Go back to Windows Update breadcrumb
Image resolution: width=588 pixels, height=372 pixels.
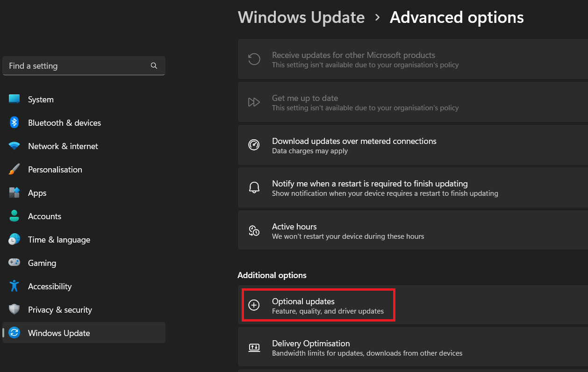[301, 18]
